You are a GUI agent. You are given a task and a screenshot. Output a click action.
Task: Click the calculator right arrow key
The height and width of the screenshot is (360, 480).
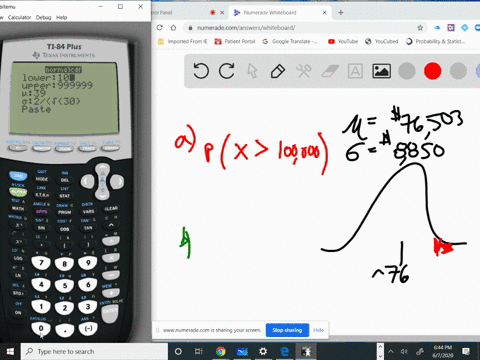(117, 181)
